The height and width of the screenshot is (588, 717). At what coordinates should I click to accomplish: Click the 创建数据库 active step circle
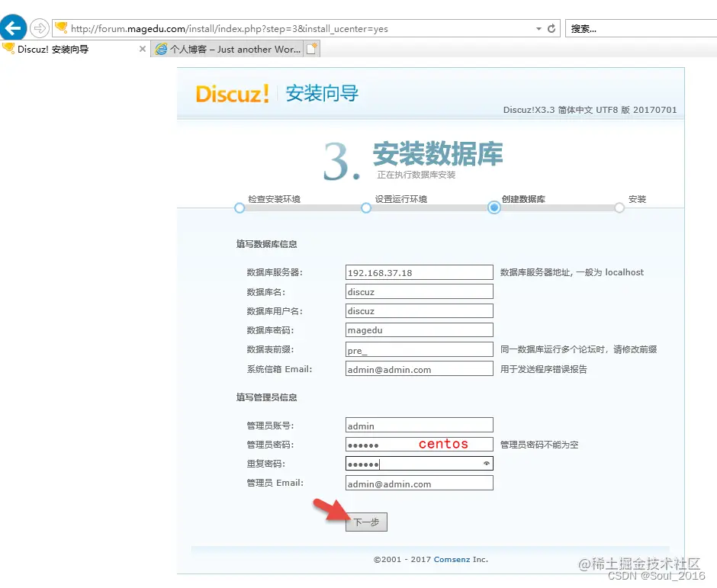tap(494, 207)
